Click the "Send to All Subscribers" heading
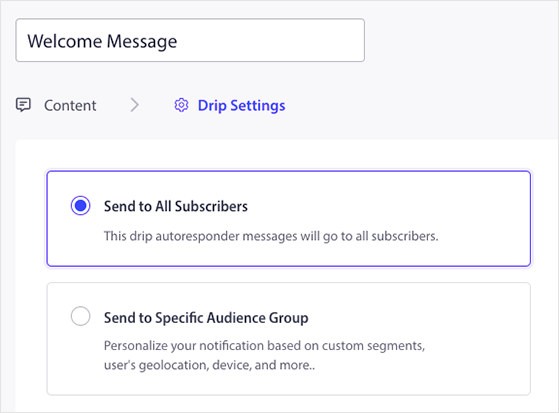The width and height of the screenshot is (559, 413). coord(176,206)
